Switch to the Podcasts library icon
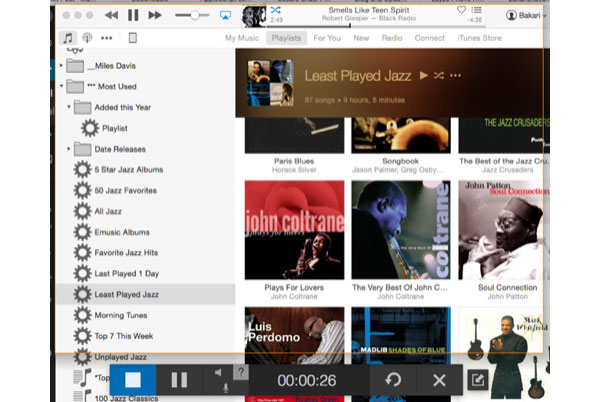This screenshot has height=402, width=600. click(x=87, y=38)
